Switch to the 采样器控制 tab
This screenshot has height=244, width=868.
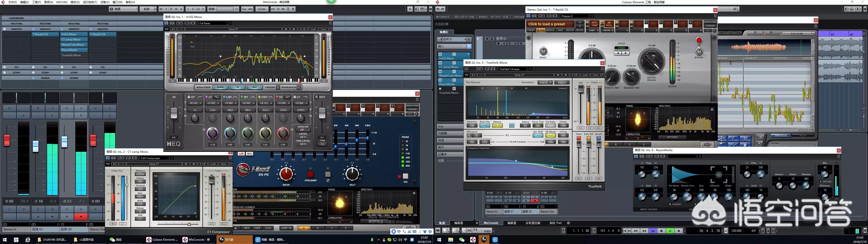click(533, 223)
